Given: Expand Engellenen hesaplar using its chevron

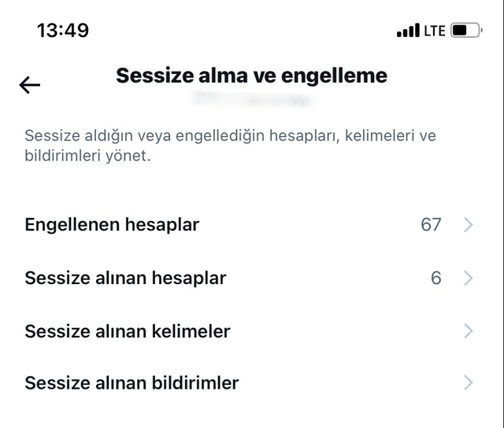Looking at the screenshot, I should 469,225.
